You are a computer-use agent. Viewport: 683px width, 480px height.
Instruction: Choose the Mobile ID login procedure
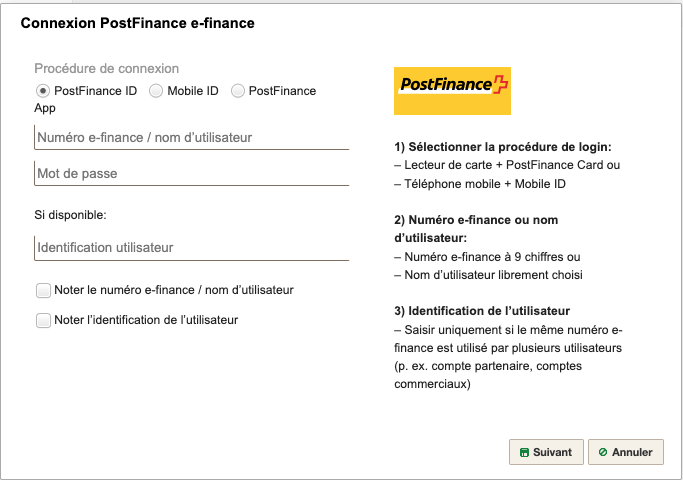click(156, 91)
